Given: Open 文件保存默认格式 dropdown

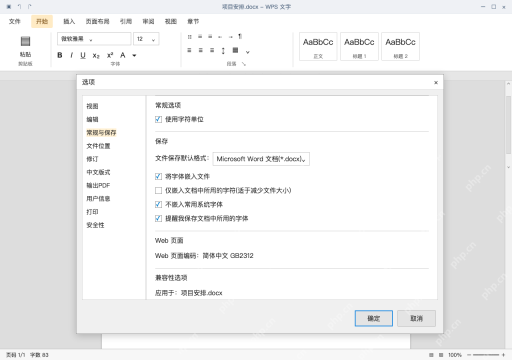Looking at the screenshot, I should (x=261, y=159).
